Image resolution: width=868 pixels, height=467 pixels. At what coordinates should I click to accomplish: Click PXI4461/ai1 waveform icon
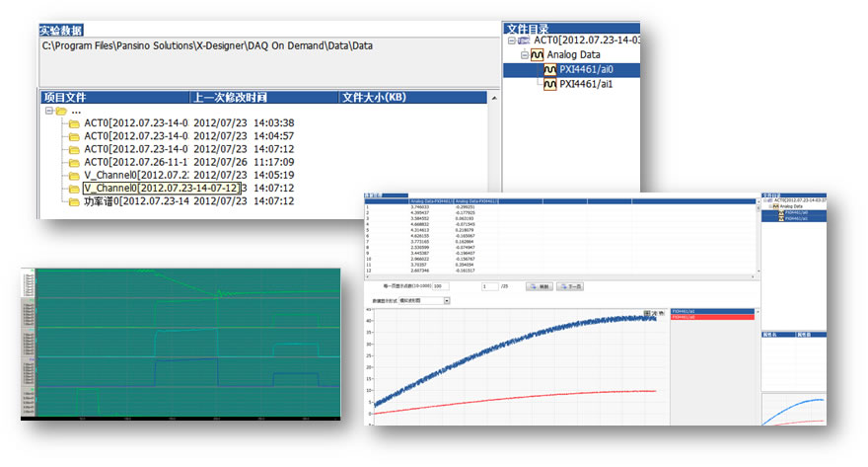(x=547, y=85)
